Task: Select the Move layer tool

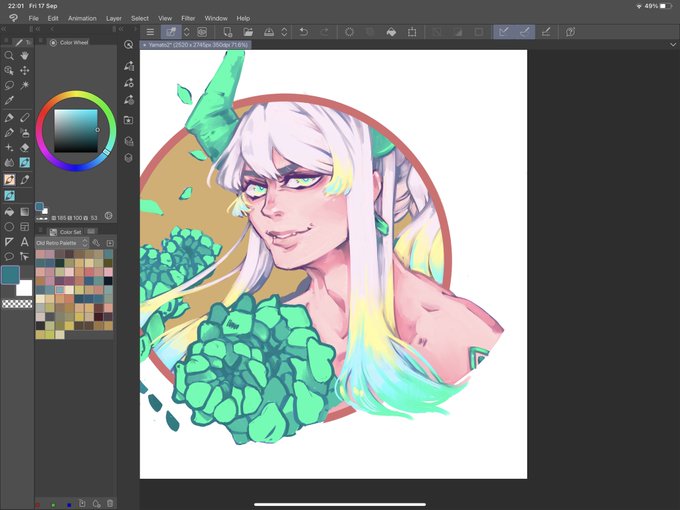Action: [25, 70]
